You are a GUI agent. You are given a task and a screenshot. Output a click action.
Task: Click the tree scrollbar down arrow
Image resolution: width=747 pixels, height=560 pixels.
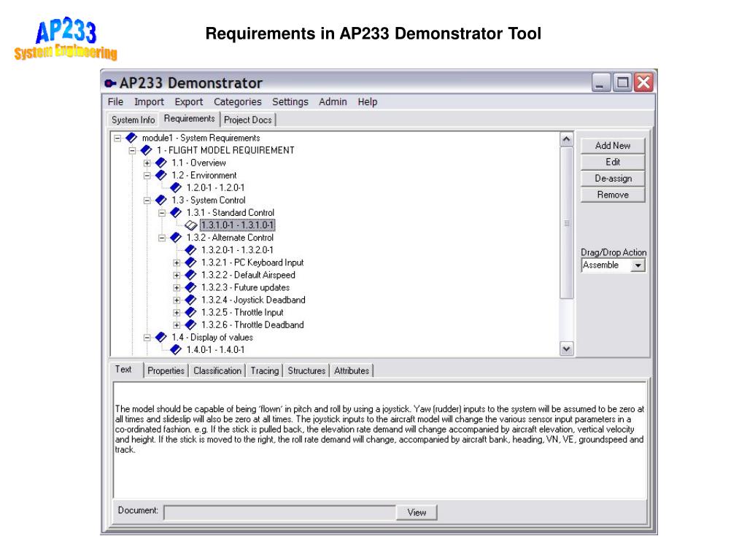[566, 349]
